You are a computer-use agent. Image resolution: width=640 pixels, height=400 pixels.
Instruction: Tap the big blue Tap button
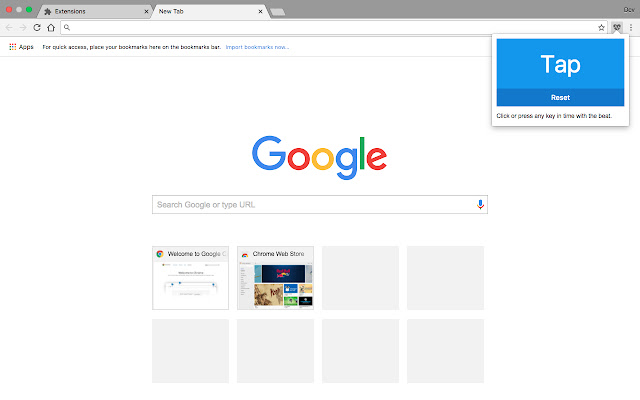560,64
